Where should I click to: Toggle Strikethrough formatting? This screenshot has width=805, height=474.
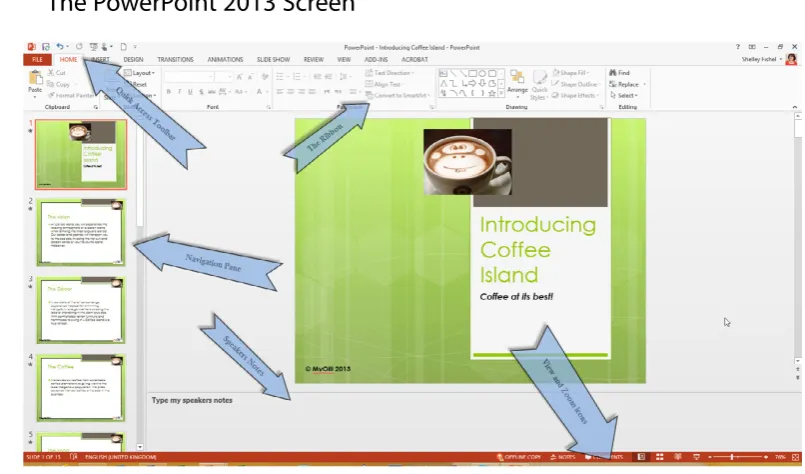[x=212, y=92]
